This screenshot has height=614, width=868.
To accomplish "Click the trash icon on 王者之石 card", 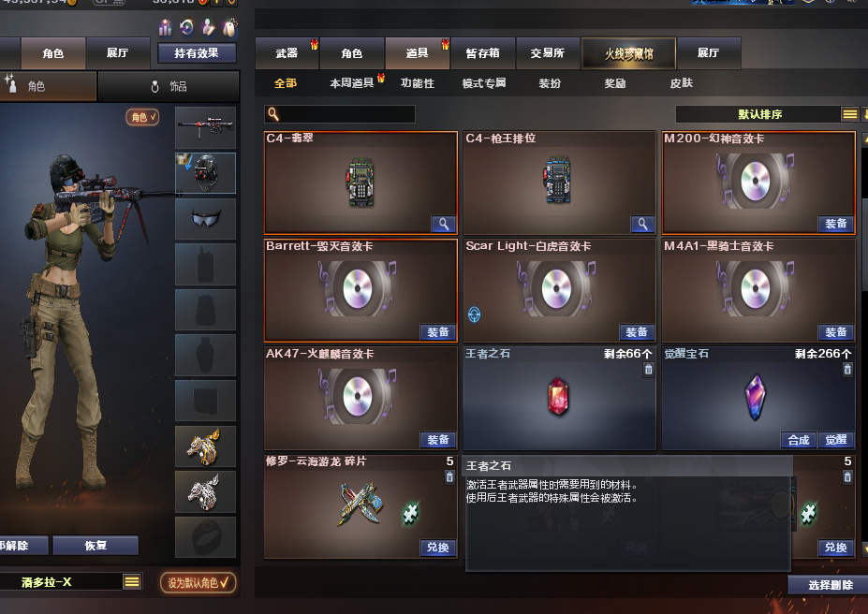I will pos(648,370).
